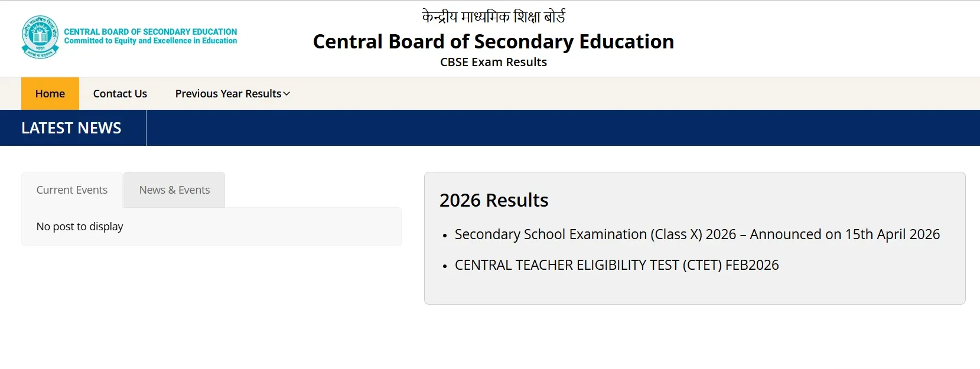The image size is (980, 369).
Task: Open Secondary School Examination Class X 2026 result
Action: pos(696,234)
